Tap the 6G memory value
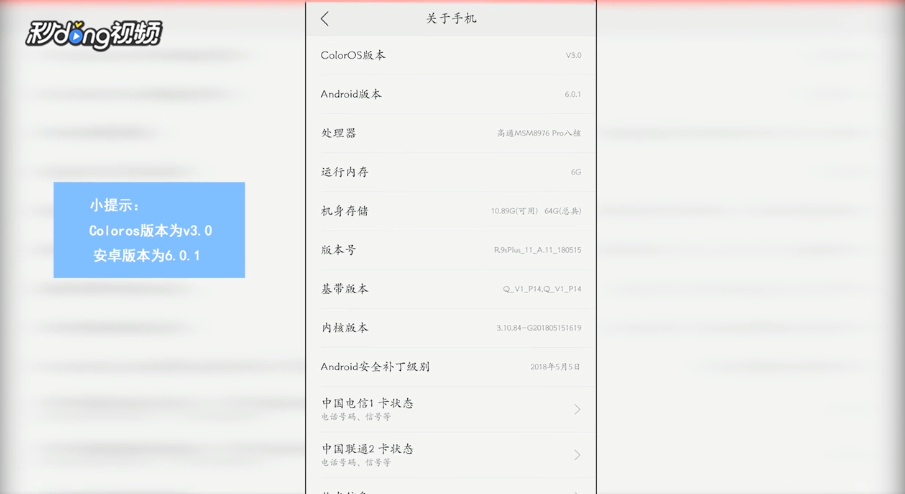The height and width of the screenshot is (494, 905). click(x=576, y=172)
